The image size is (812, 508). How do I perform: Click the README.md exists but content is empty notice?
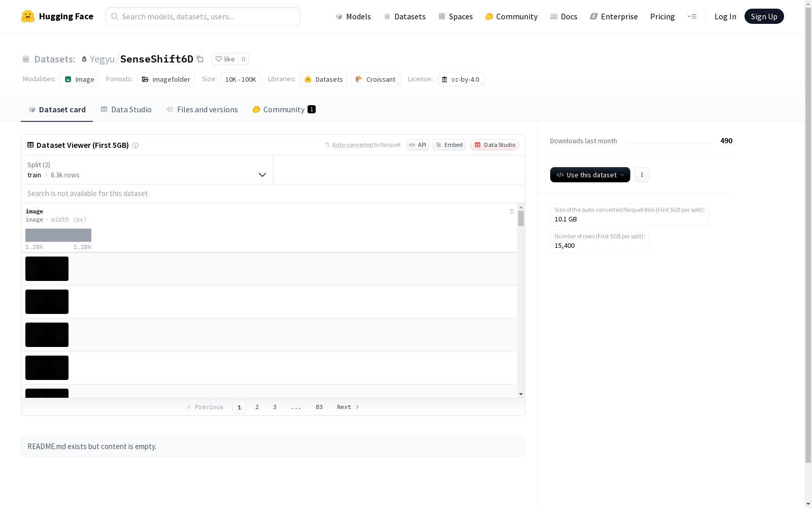pos(273,447)
